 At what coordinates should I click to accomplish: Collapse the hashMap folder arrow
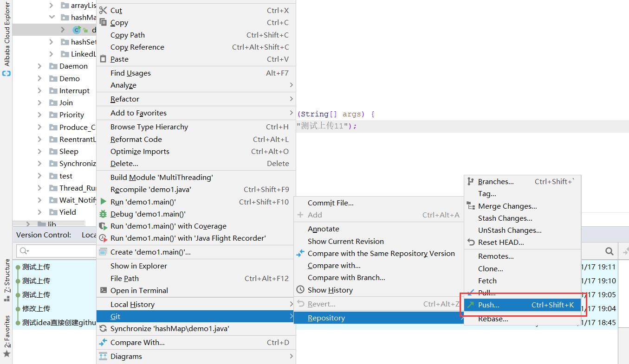pyautogui.click(x=52, y=17)
